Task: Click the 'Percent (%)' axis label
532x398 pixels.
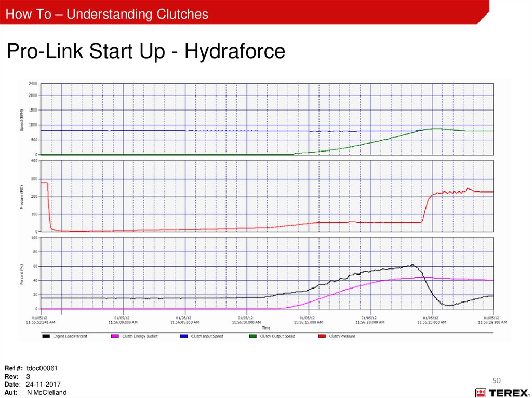Action: (x=21, y=274)
